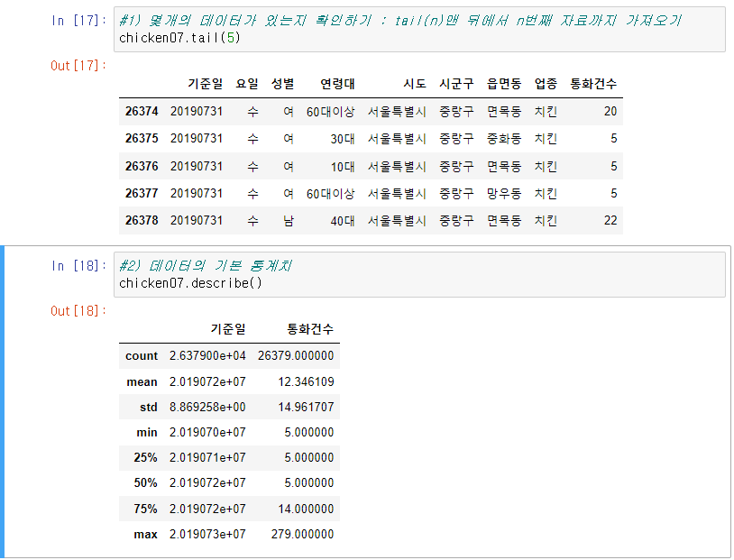The height and width of the screenshot is (560, 734).
Task: Click the 중화동 cell in row 26375
Action: coord(504,139)
